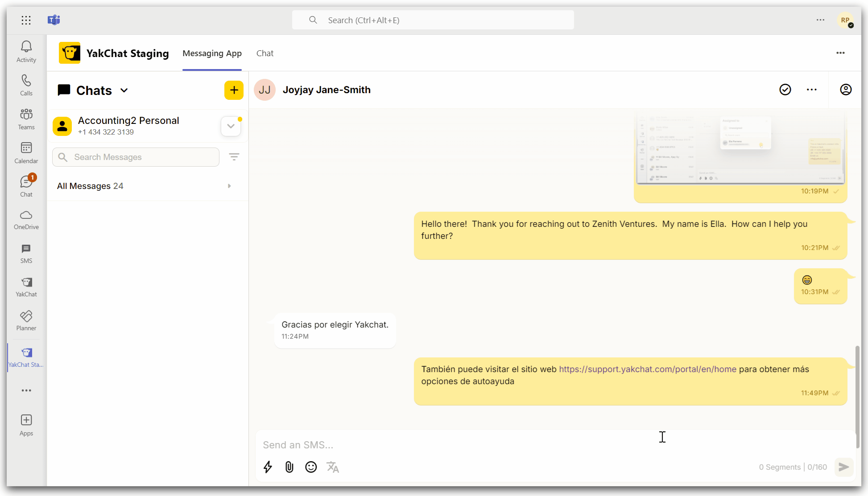868x496 pixels.
Task: Switch to the Messaging App tab
Action: coord(212,53)
